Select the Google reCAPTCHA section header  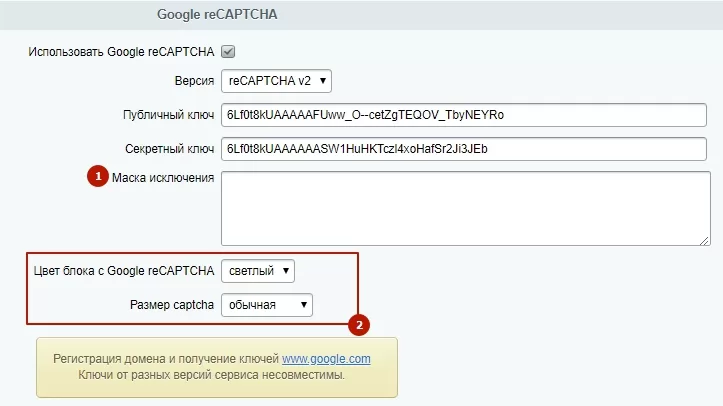tap(217, 14)
